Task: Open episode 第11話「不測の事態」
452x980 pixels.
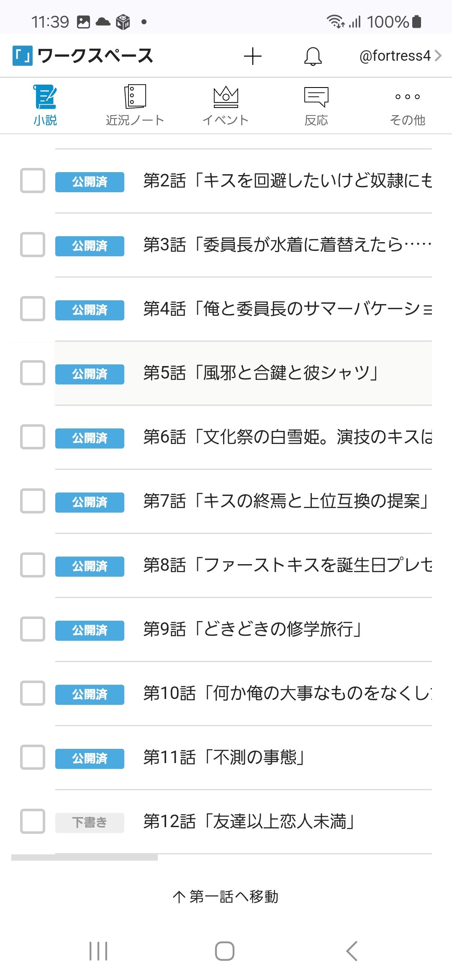Action: 223,757
